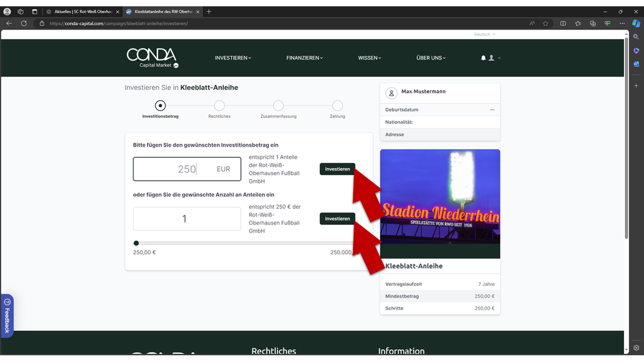Click the slider minimum label 250,00 €

pos(144,252)
